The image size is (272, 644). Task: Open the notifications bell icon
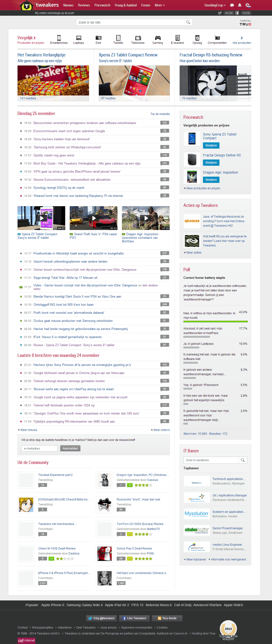(240, 5)
